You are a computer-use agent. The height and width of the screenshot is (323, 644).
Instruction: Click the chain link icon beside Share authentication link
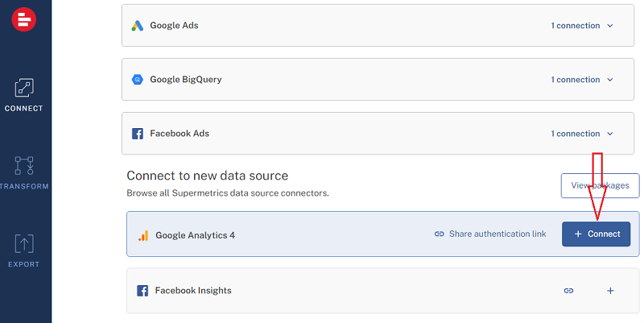439,234
